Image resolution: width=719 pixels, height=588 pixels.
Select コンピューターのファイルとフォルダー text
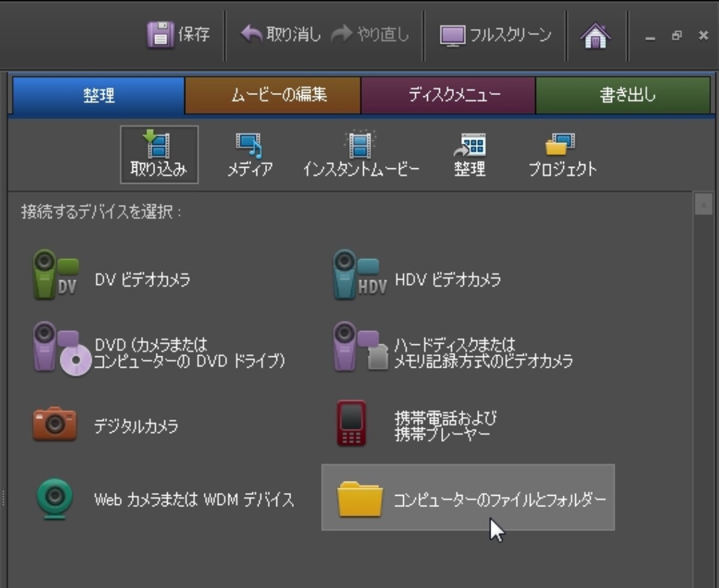pos(500,499)
